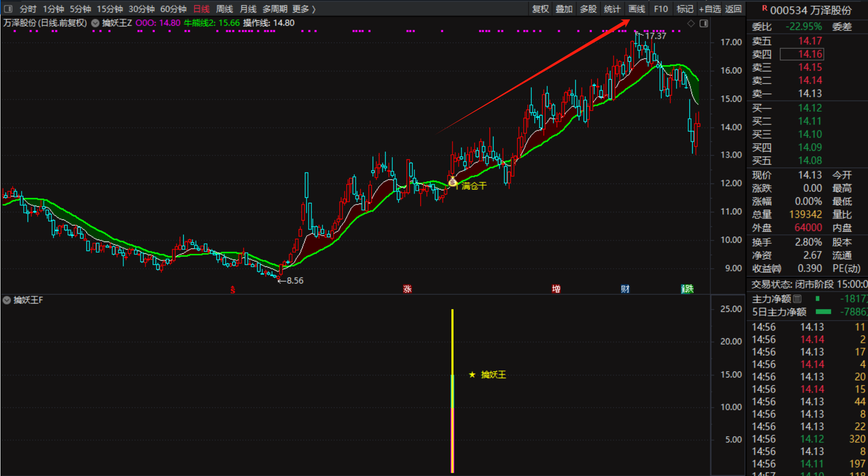
Task: Expand the 擒妖王Z indicator dropdown
Action: (x=95, y=23)
